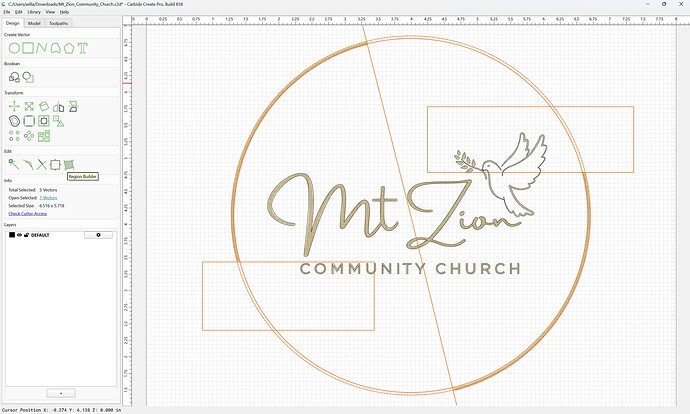Click the Flip vertical transform icon

point(73,106)
